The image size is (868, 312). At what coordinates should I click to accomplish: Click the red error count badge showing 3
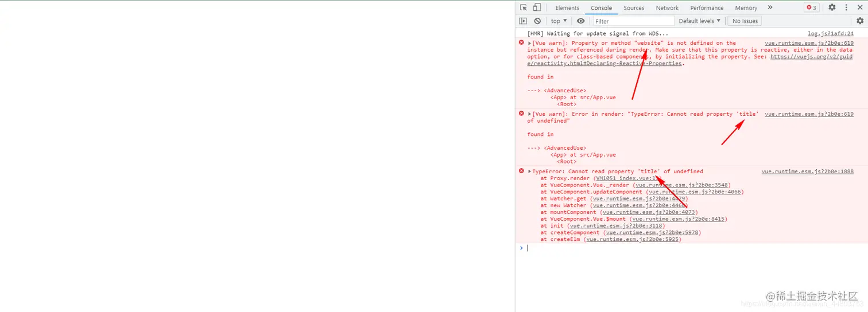811,7
